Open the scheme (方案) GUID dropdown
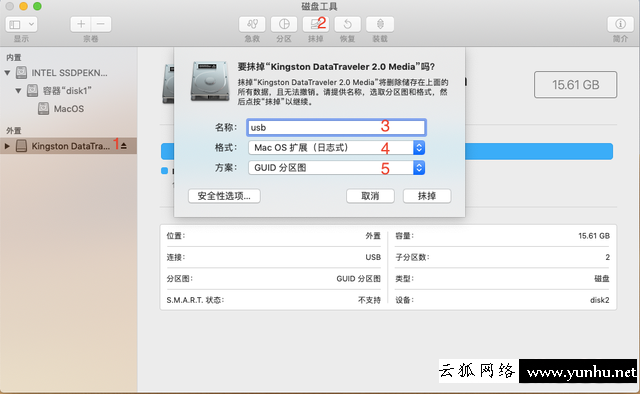 point(336,167)
